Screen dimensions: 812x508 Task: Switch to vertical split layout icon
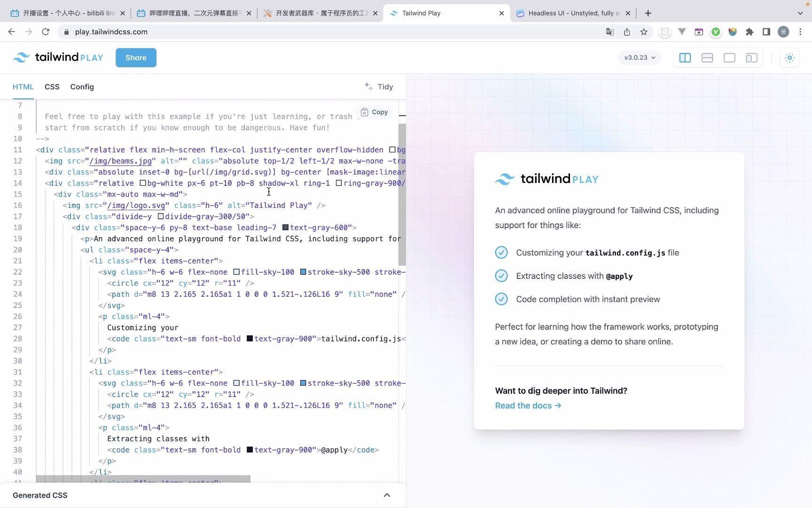(x=685, y=57)
